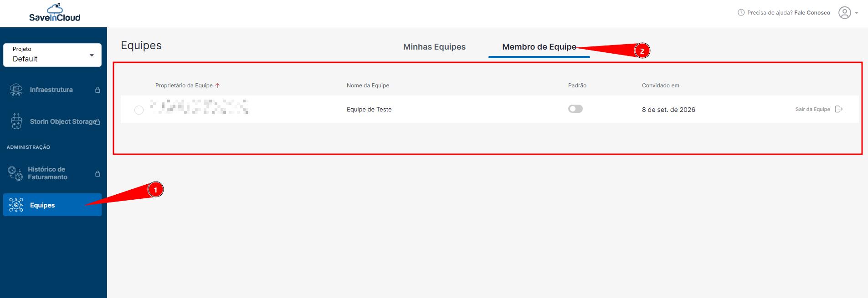Click the leave team exit icon
Image resolution: width=868 pixels, height=298 pixels.
click(x=839, y=109)
